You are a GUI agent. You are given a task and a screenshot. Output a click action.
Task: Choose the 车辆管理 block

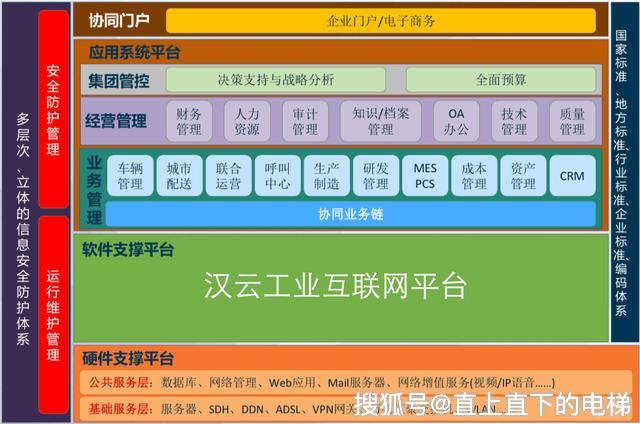click(x=130, y=175)
